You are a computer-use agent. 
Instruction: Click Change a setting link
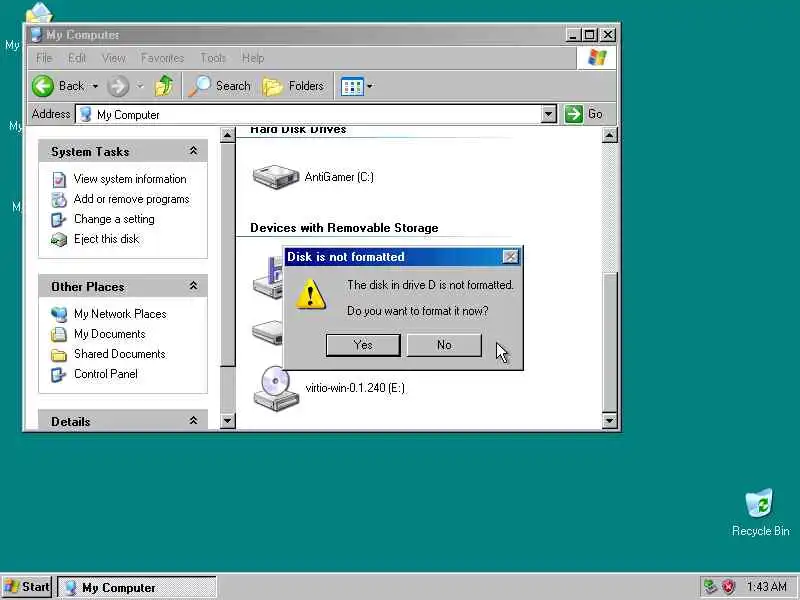114,219
